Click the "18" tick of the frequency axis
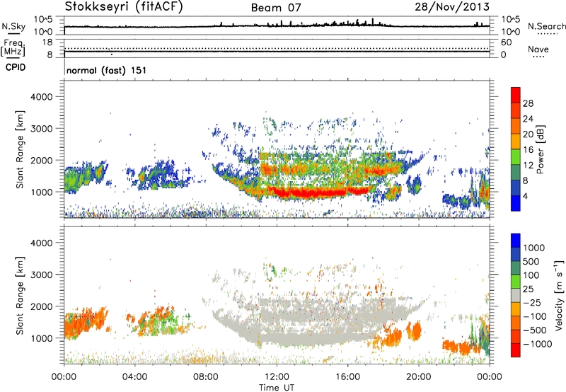The height and width of the screenshot is (392, 566). point(47,42)
